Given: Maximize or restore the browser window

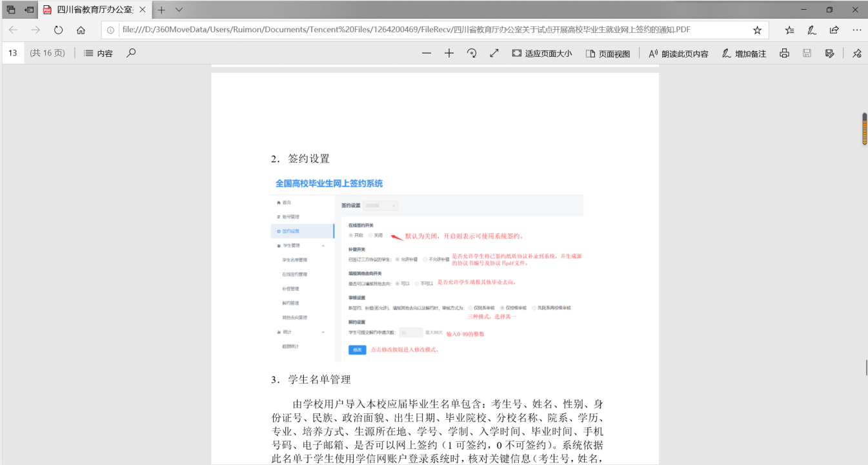Looking at the screenshot, I should [x=829, y=10].
